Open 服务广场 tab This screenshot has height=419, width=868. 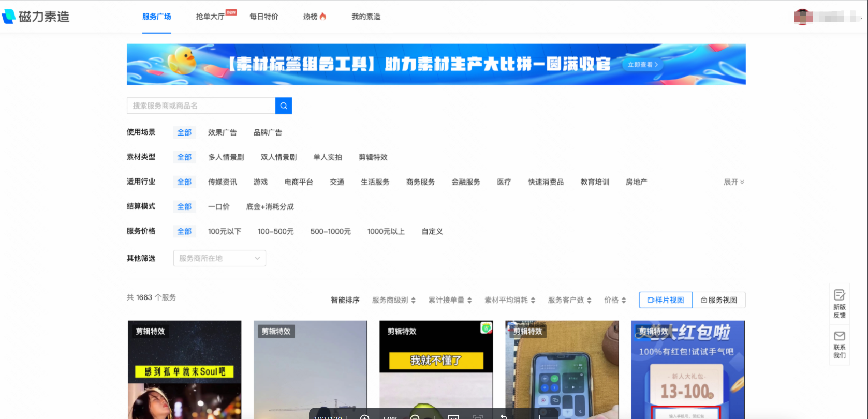[x=157, y=17]
